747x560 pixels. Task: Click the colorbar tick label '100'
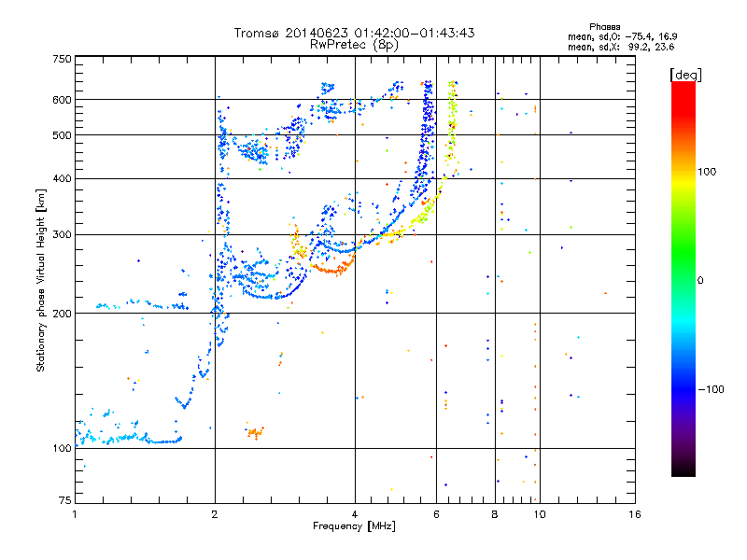[707, 172]
